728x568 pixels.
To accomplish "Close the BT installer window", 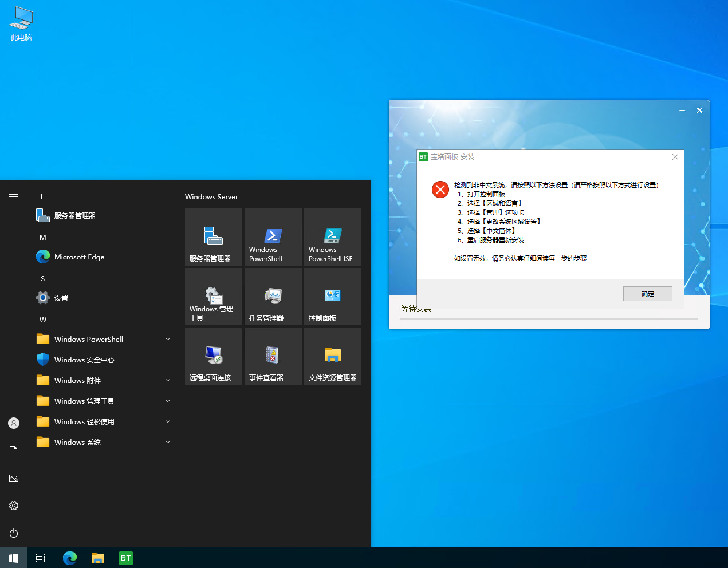I will coord(699,111).
